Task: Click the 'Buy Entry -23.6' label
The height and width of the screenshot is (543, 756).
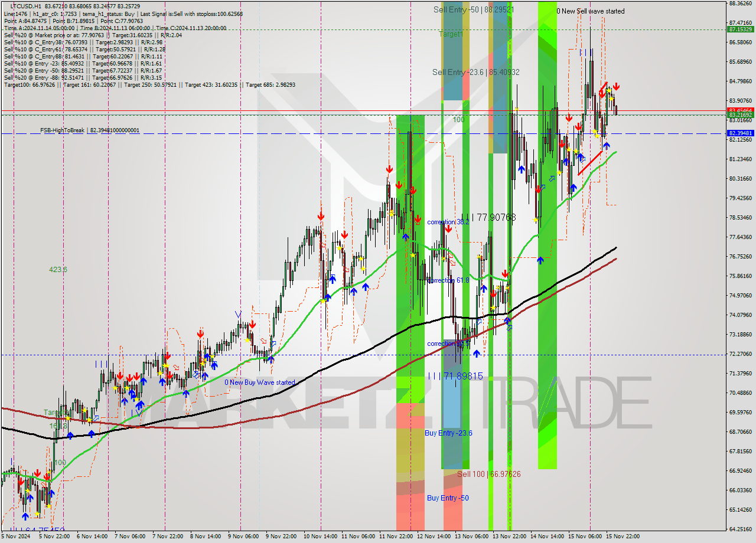Action: tap(448, 433)
